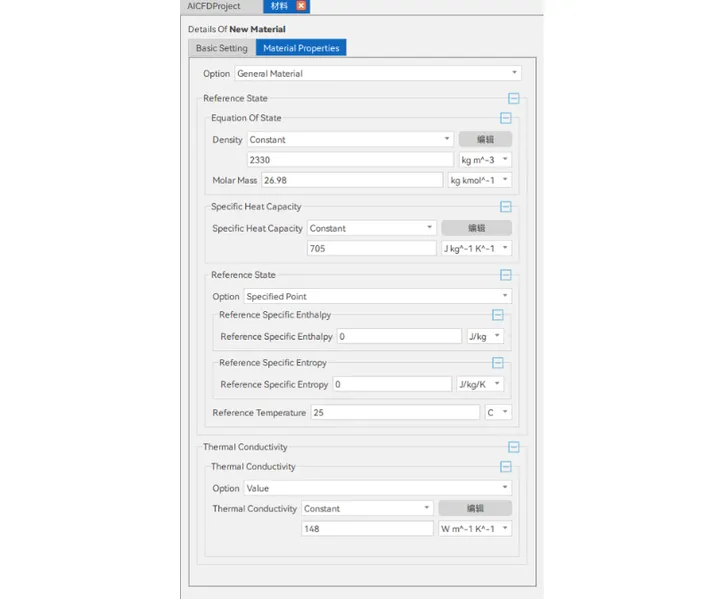Click the thermal conductivity value field 148
Screen dimensions: 720x599
tap(367, 529)
